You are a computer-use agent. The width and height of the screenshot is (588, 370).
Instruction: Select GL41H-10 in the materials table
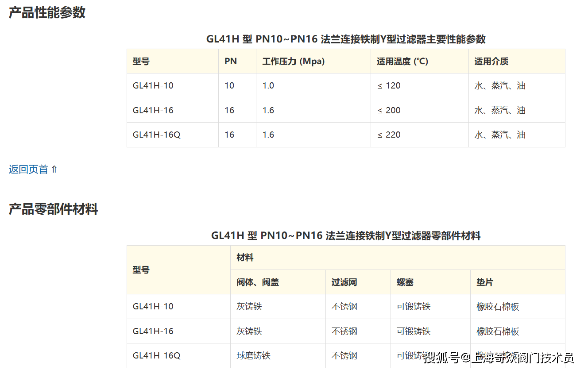pyautogui.click(x=153, y=306)
